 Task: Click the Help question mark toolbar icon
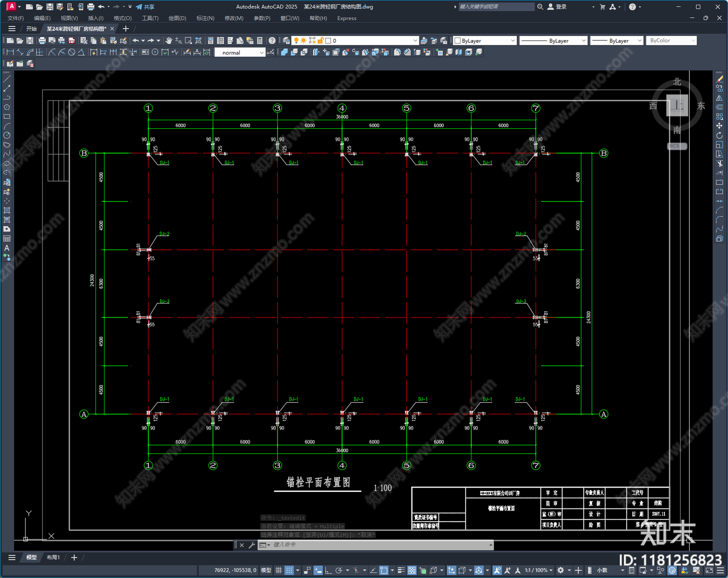tap(272, 41)
